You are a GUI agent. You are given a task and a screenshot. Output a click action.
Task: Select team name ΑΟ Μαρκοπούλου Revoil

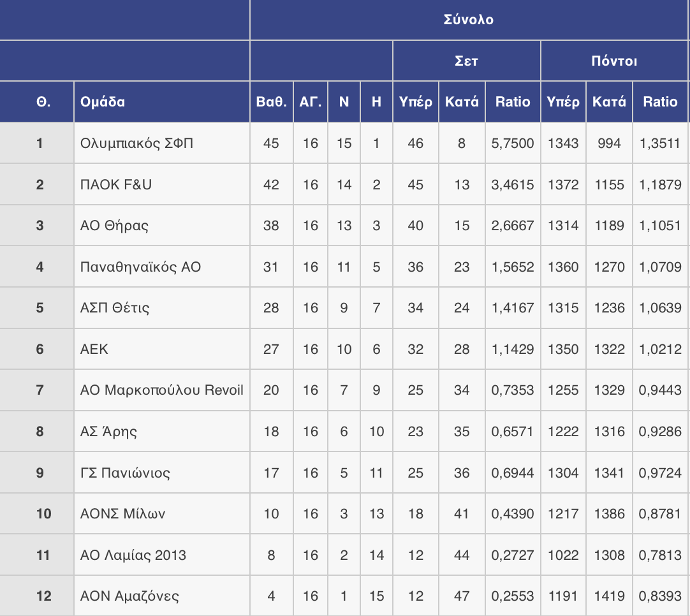point(161,390)
